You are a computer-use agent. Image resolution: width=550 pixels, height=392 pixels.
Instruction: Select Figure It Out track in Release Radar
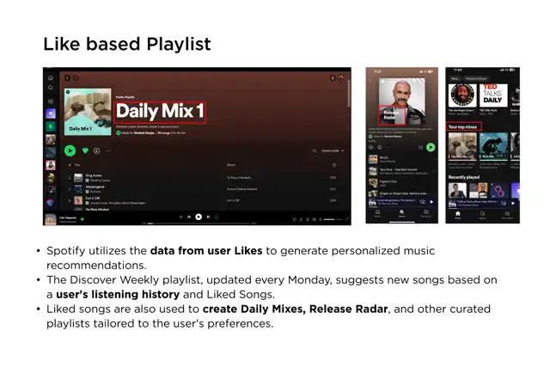[x=402, y=182]
